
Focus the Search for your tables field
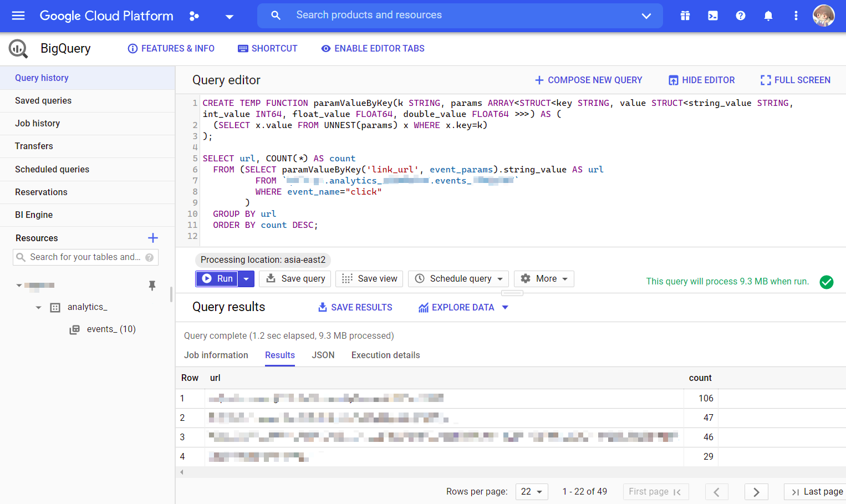[x=85, y=257]
